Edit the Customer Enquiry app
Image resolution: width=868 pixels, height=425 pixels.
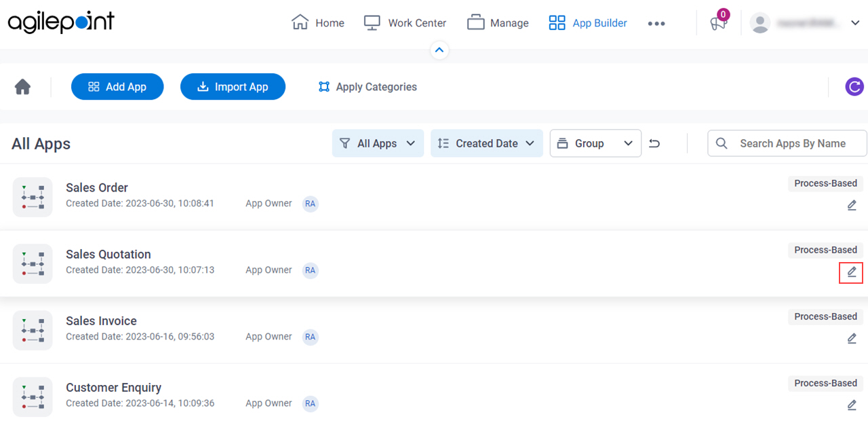852,405
